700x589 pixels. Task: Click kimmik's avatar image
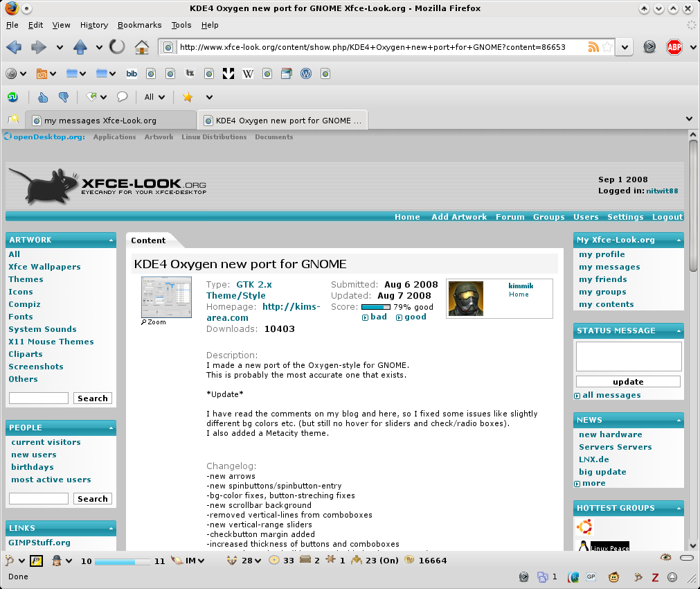(x=465, y=299)
